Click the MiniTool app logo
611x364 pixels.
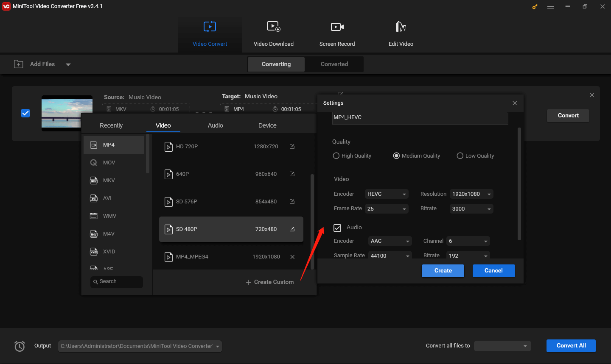tap(6, 6)
